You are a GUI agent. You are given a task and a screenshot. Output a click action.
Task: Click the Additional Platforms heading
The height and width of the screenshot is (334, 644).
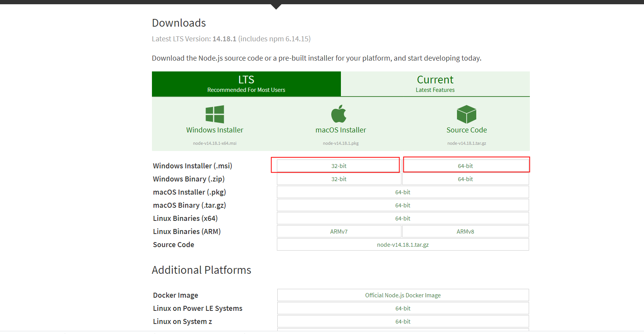(201, 270)
